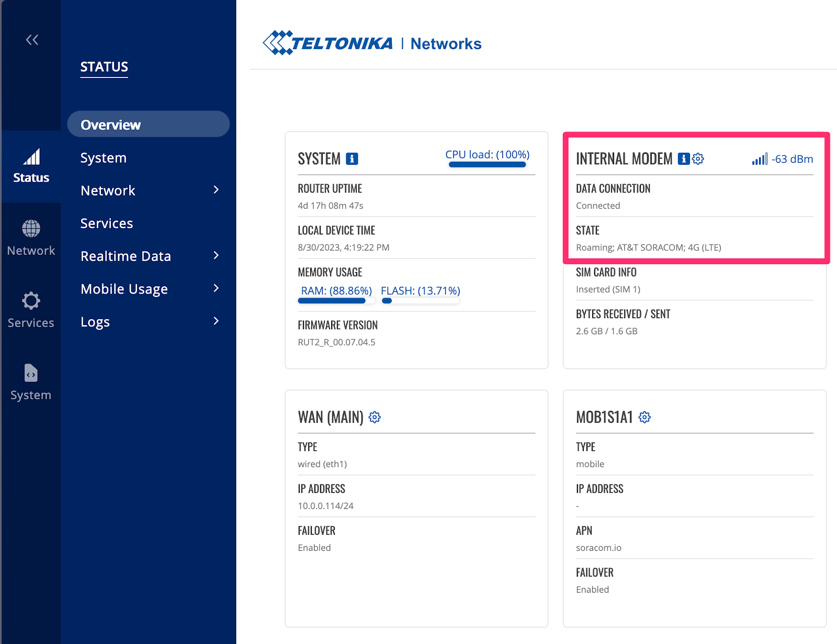This screenshot has height=644, width=837.
Task: Collapse the sidebar with double-chevron icon
Action: 32,40
